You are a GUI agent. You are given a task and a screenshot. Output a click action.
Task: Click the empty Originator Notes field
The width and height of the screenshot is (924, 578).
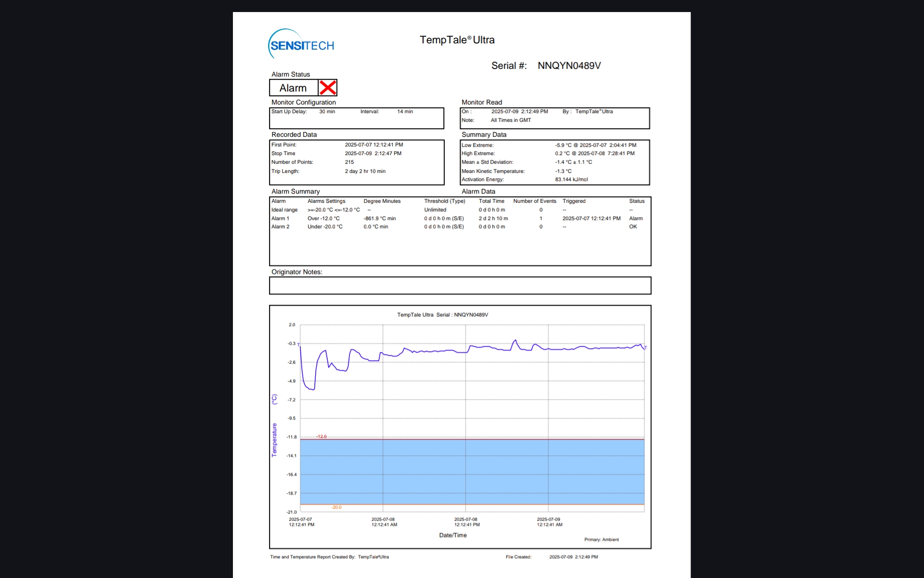(x=460, y=286)
